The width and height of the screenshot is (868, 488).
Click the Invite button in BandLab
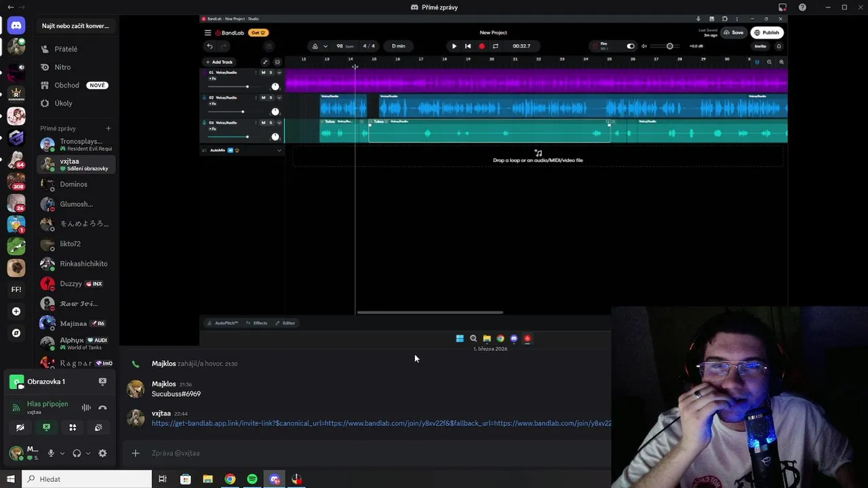pos(760,46)
